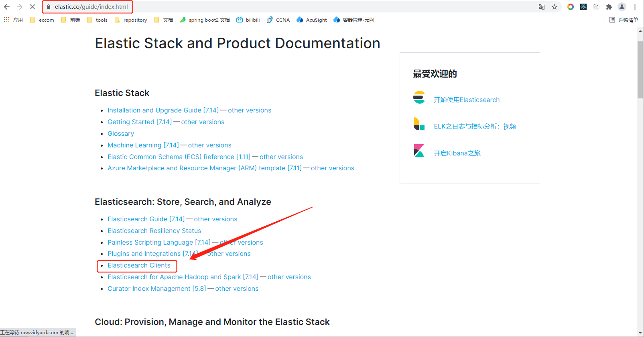644x337 pixels.
Task: Open the extensions puzzle menu
Action: click(609, 7)
